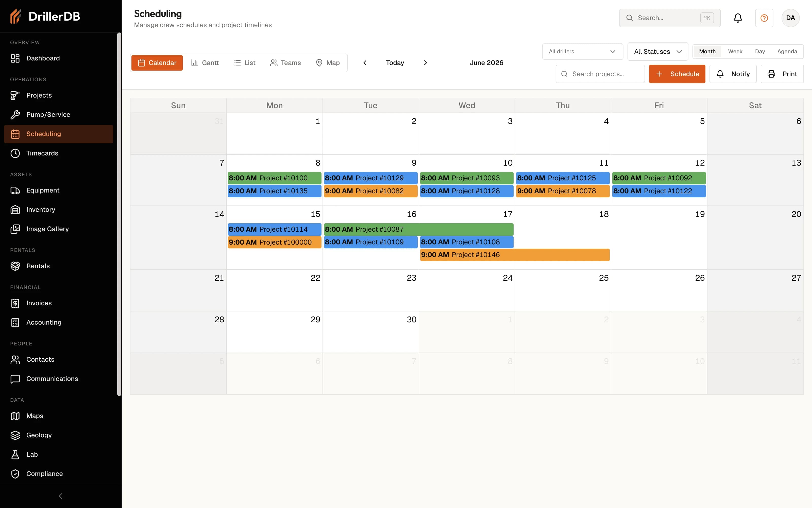
Task: Select the Scheduling sidebar item
Action: [x=58, y=134]
